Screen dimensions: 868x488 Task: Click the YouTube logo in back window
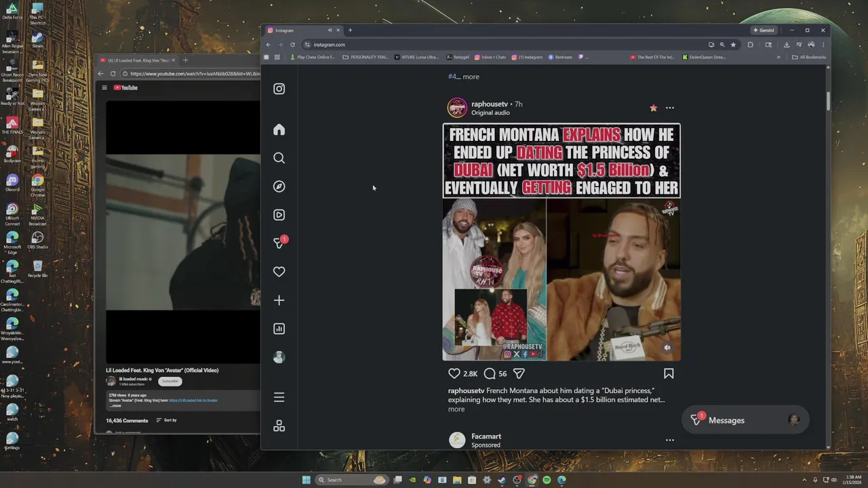(125, 87)
